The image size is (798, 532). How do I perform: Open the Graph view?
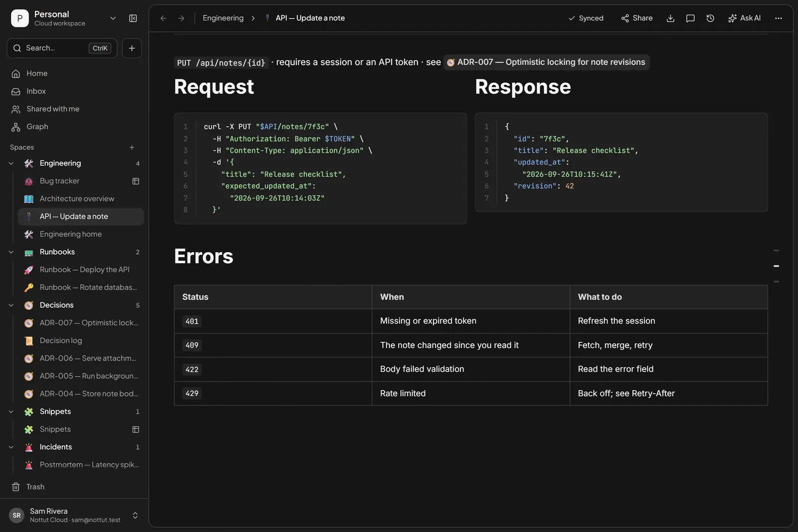(x=74, y=127)
